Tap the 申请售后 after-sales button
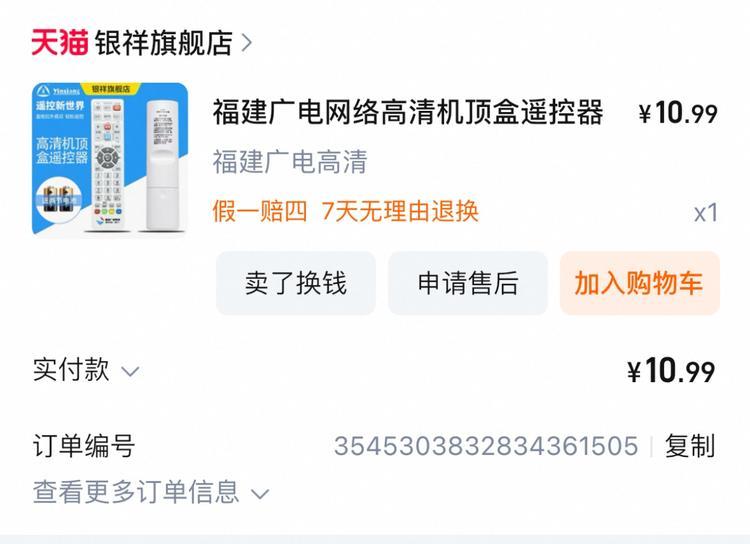This screenshot has width=750, height=544. (468, 283)
